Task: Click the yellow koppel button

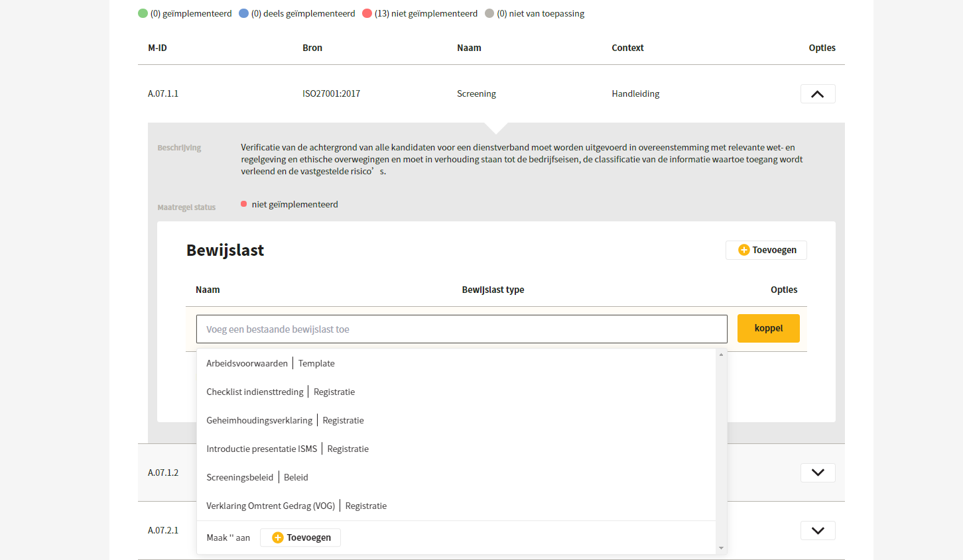Action: point(769,328)
